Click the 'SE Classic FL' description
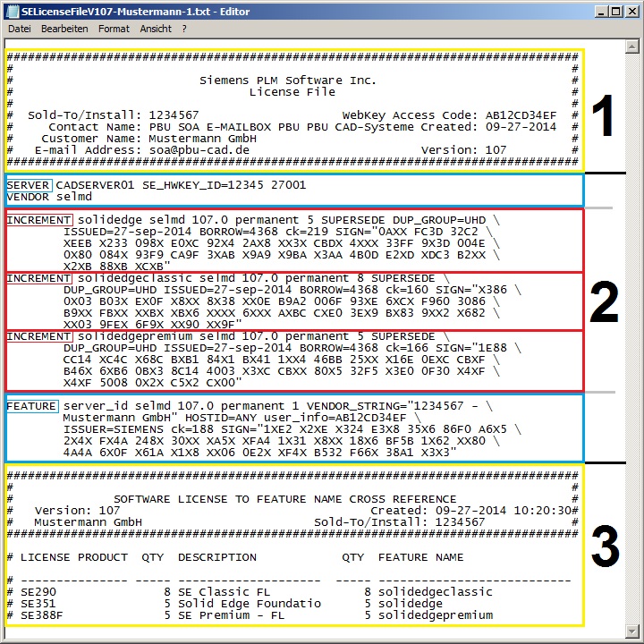This screenshot has height=644, width=644. [225, 592]
